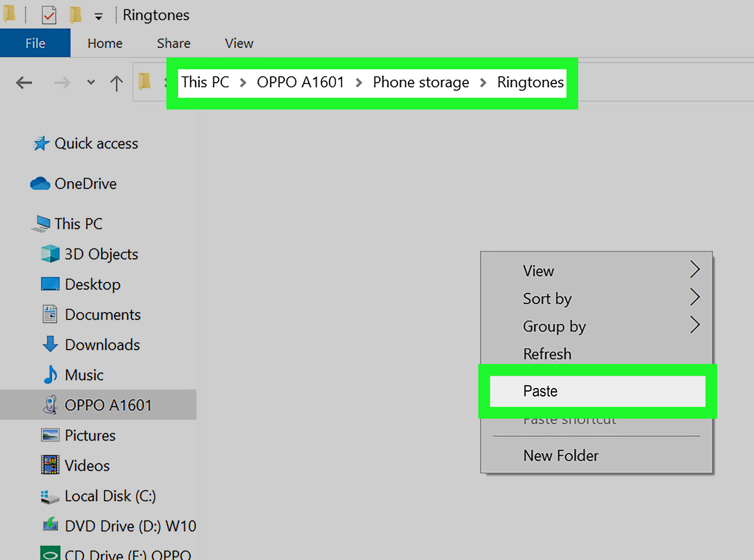
Task: Click This PC in the address breadcrumb
Action: [x=205, y=82]
